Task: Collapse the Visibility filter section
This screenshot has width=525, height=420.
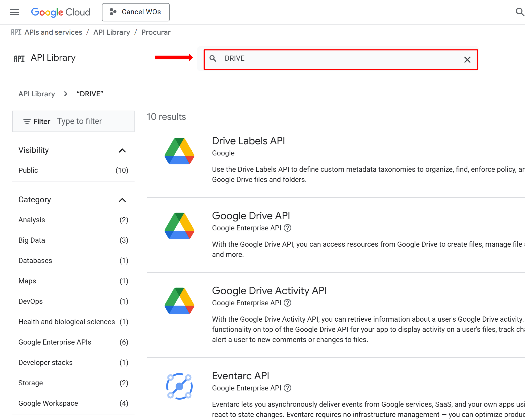Action: [122, 150]
